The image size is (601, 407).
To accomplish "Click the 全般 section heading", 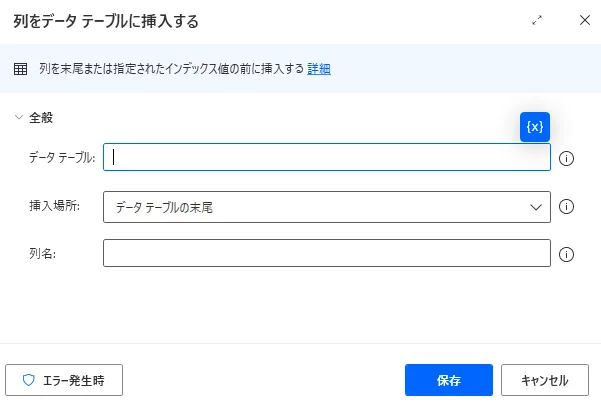I will (x=41, y=117).
